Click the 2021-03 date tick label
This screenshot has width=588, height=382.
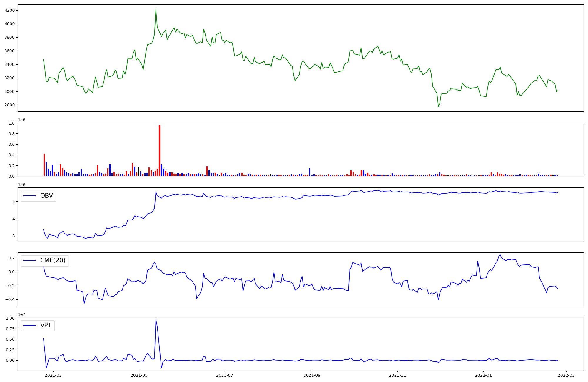point(53,375)
